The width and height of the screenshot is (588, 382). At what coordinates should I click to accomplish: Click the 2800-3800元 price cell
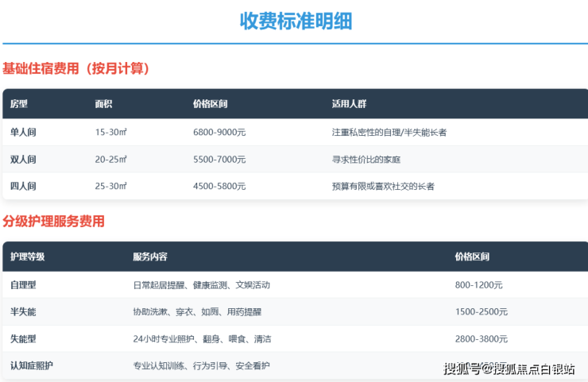pos(481,339)
